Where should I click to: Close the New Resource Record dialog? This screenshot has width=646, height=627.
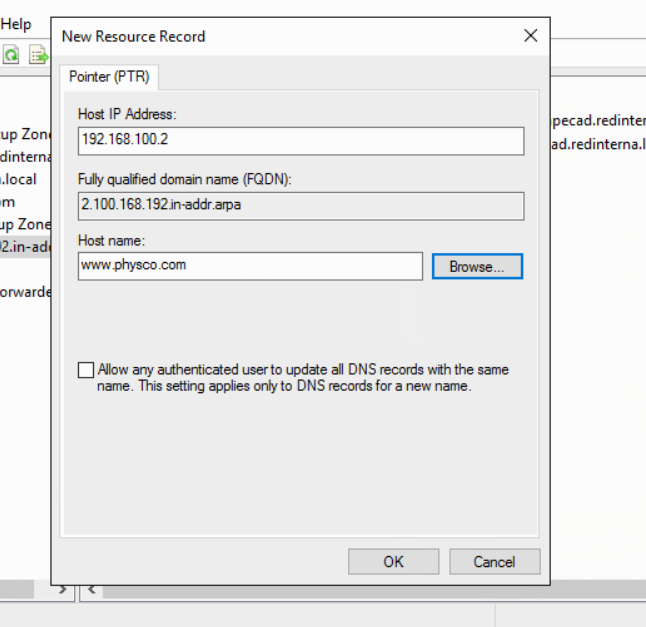531,36
